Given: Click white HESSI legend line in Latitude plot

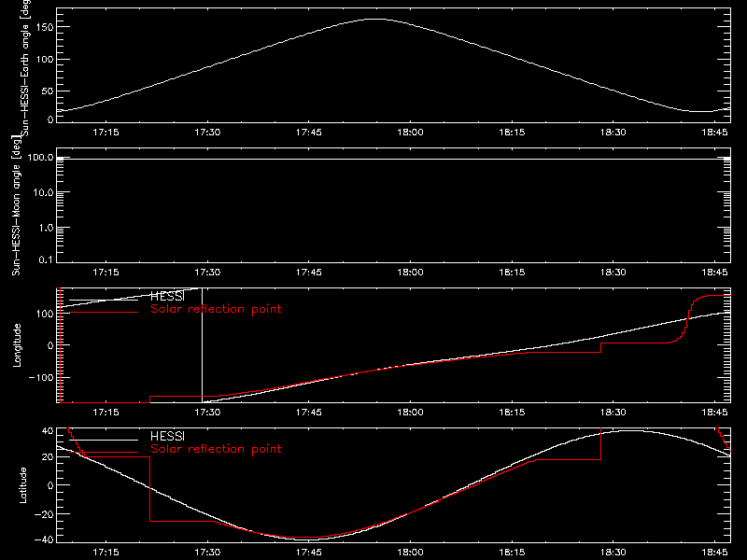Looking at the screenshot, I should [x=104, y=440].
